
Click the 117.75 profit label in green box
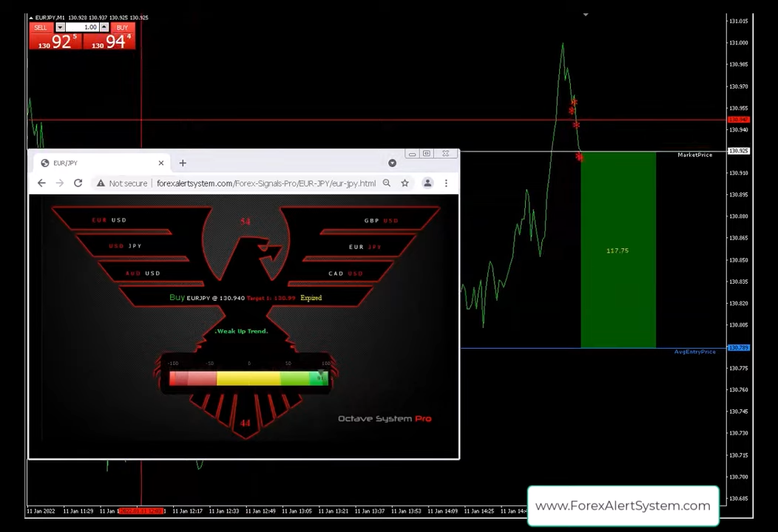[618, 251]
